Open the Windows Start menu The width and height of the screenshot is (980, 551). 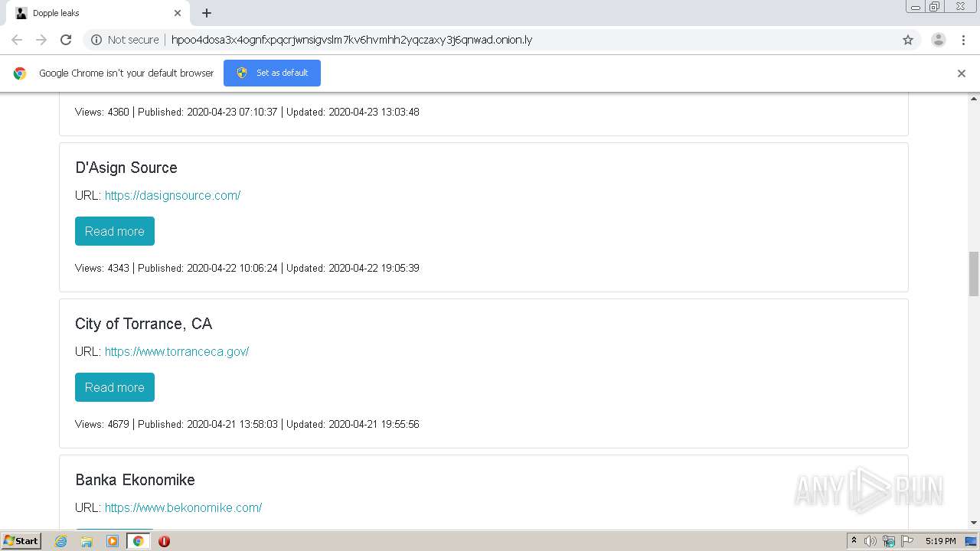tap(21, 541)
